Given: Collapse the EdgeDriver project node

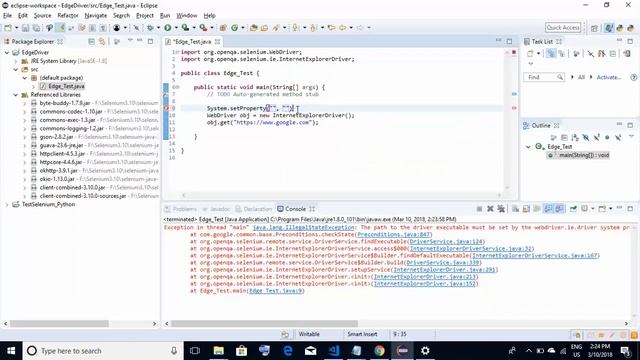Looking at the screenshot, I should [7, 53].
